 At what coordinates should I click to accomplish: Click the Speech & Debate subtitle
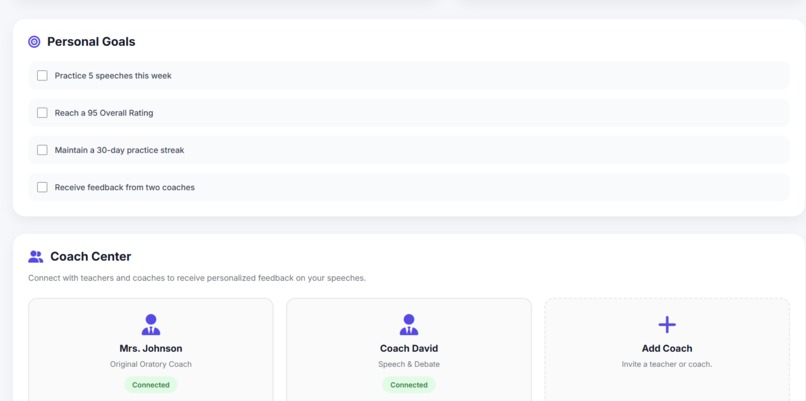point(409,364)
